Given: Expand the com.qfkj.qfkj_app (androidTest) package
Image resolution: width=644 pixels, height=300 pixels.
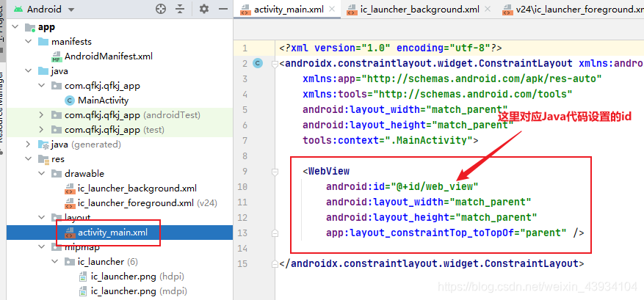Looking at the screenshot, I should coord(41,115).
